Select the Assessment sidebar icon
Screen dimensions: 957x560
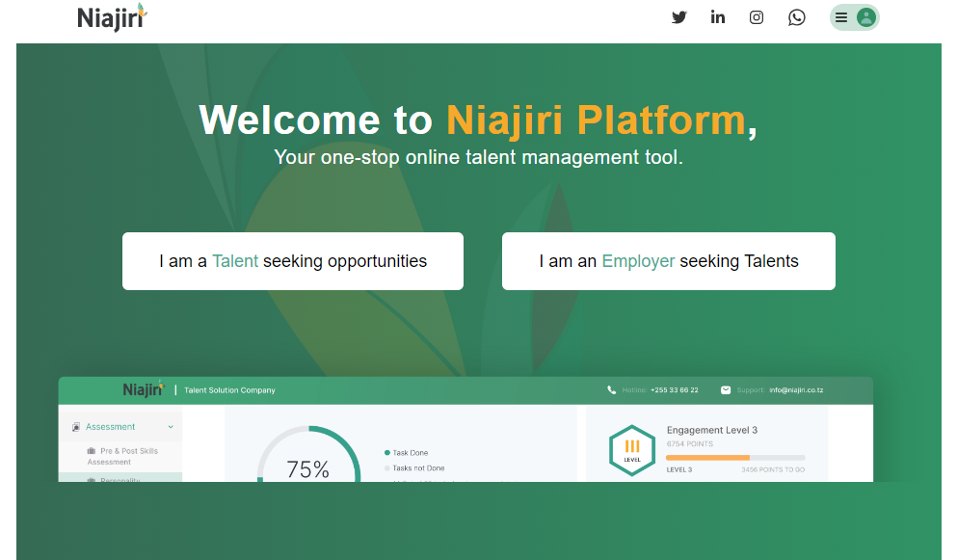(x=76, y=426)
